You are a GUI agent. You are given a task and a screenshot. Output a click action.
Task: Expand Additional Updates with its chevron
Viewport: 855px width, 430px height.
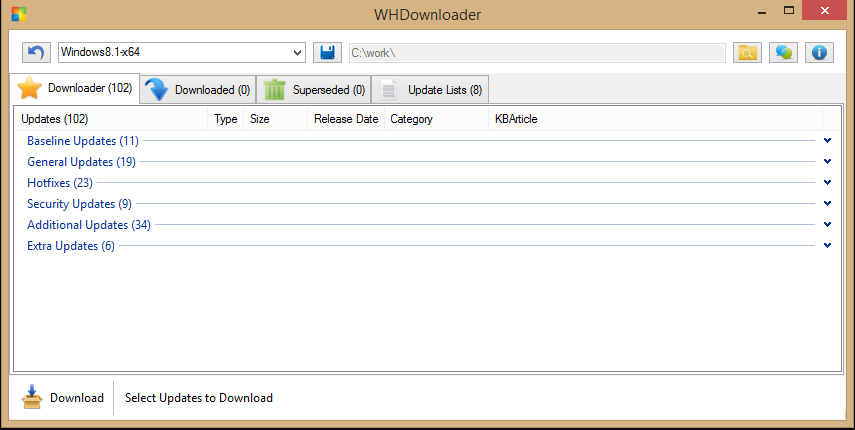tap(827, 225)
